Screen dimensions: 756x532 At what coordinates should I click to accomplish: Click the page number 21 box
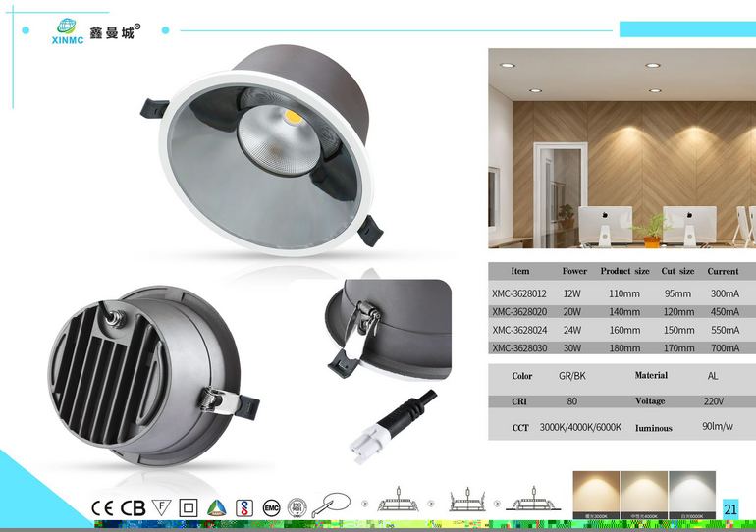coord(729,508)
